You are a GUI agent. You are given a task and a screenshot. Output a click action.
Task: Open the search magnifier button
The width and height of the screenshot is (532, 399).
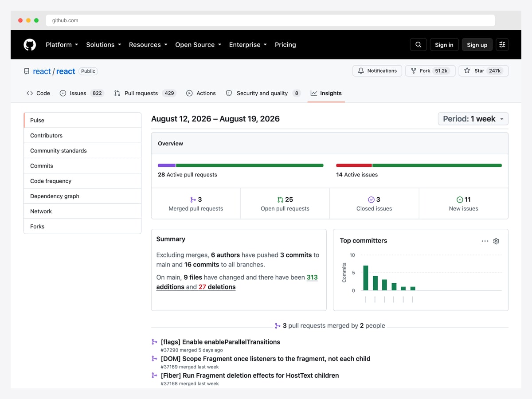coord(419,44)
